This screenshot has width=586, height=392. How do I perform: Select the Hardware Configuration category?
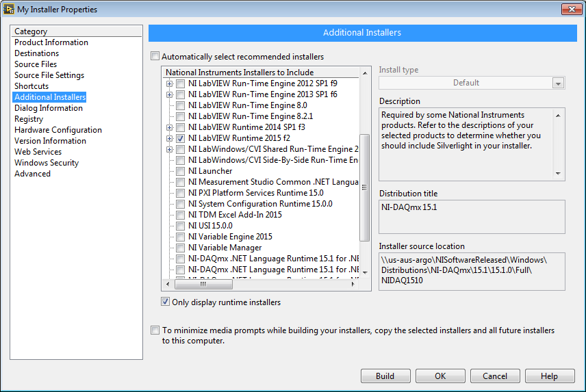[x=58, y=130]
